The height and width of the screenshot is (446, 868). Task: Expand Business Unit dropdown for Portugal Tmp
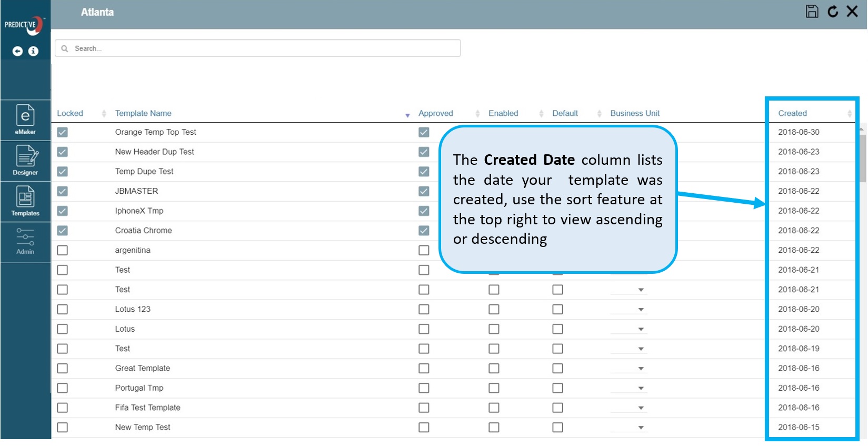click(641, 388)
